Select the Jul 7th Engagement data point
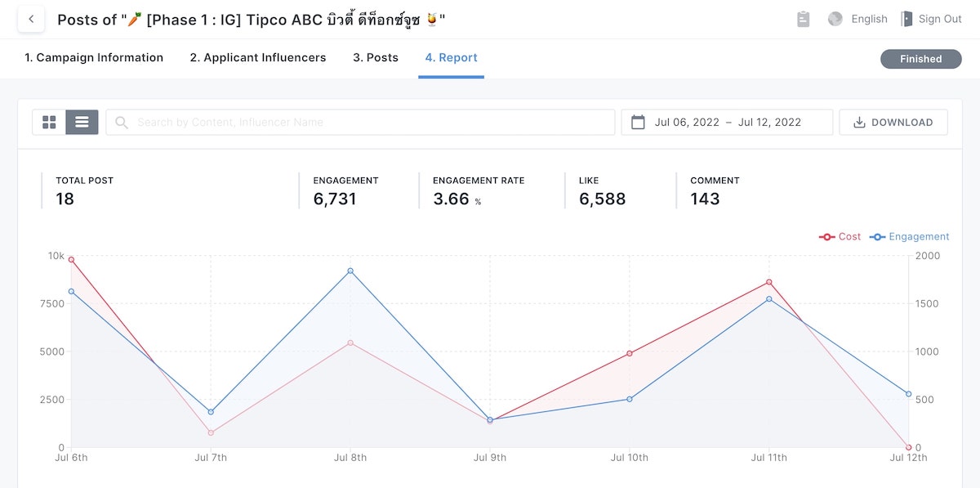The image size is (980, 488). point(211,412)
